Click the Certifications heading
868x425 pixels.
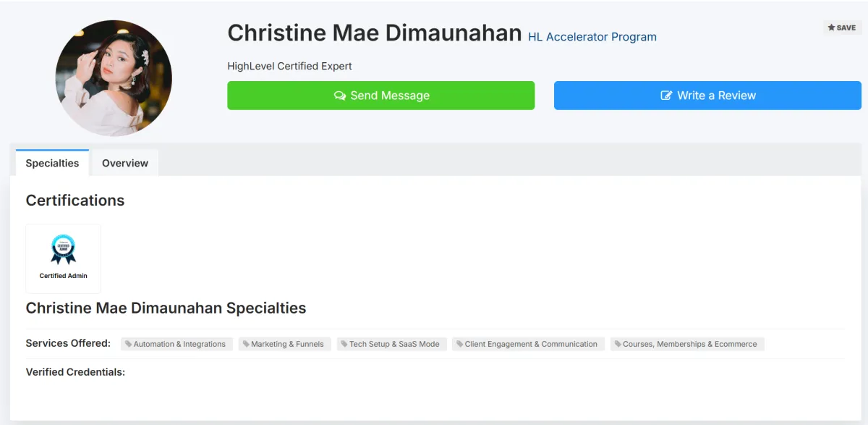75,201
